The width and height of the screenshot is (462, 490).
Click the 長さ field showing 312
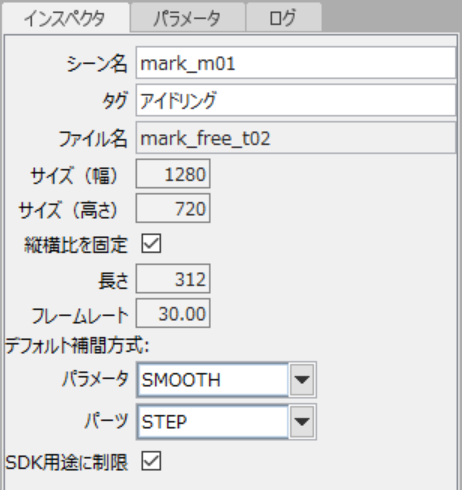pos(173,279)
